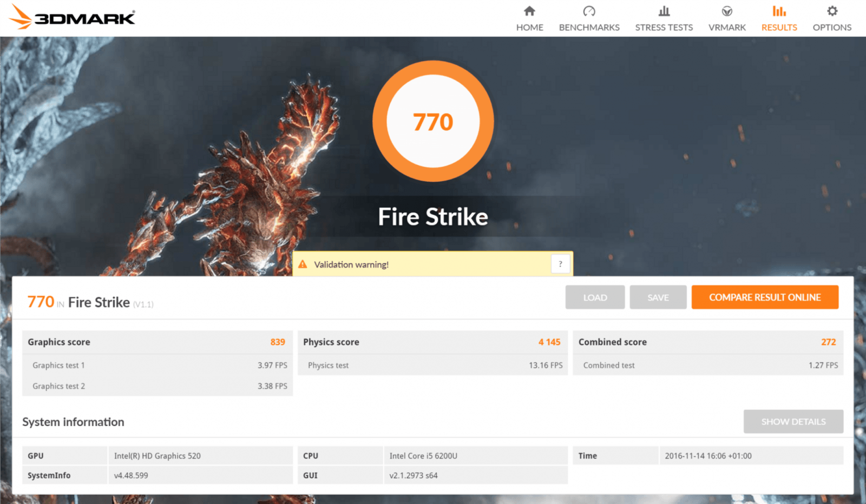This screenshot has height=504, width=866.
Task: Open the validation warning help question mark
Action: tap(560, 264)
